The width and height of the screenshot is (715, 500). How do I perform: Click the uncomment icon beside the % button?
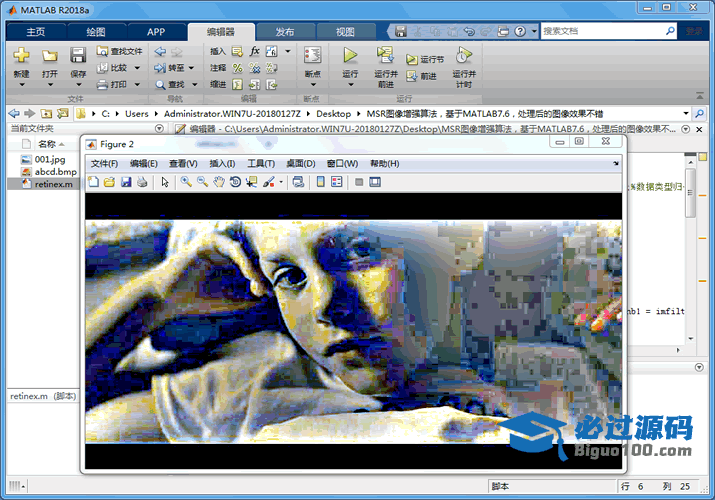(x=254, y=68)
